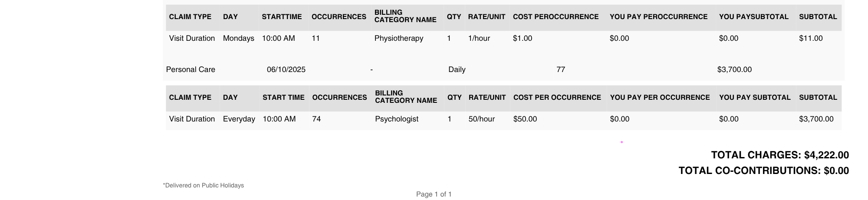Click the 74 occurrences value
The image size is (868, 200).
pos(316,119)
